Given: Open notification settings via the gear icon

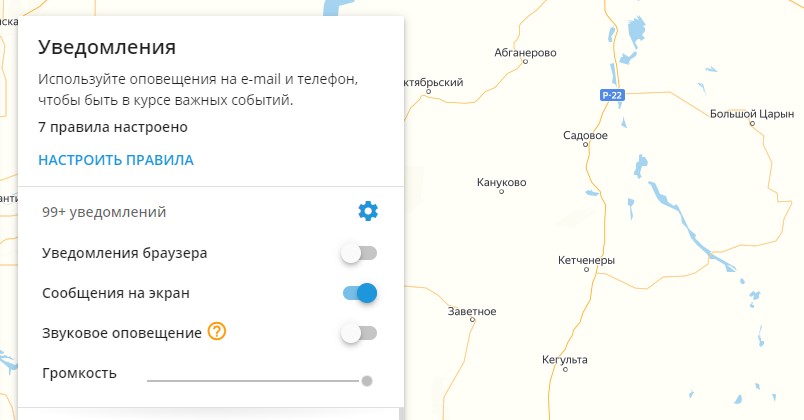Looking at the screenshot, I should pyautogui.click(x=368, y=211).
